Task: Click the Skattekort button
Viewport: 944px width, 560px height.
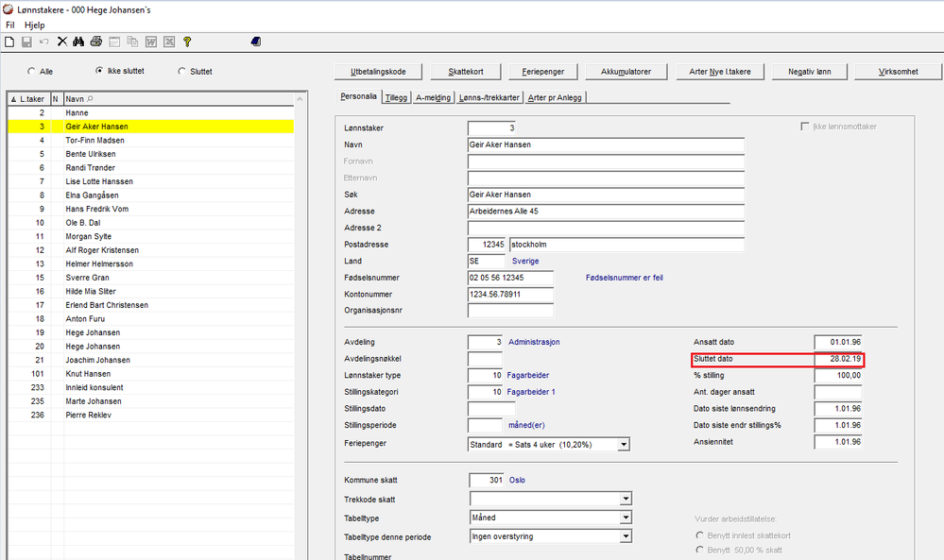Action: pos(465,72)
